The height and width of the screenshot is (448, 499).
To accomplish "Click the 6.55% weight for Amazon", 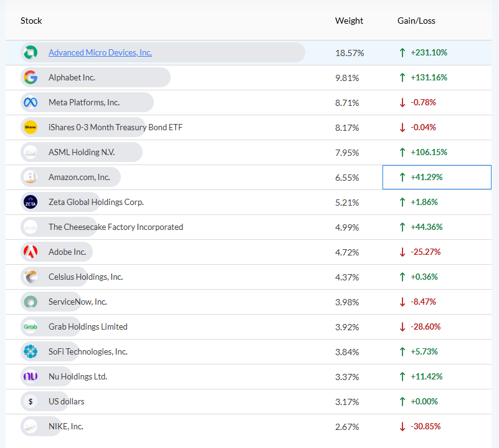I will (x=347, y=178).
